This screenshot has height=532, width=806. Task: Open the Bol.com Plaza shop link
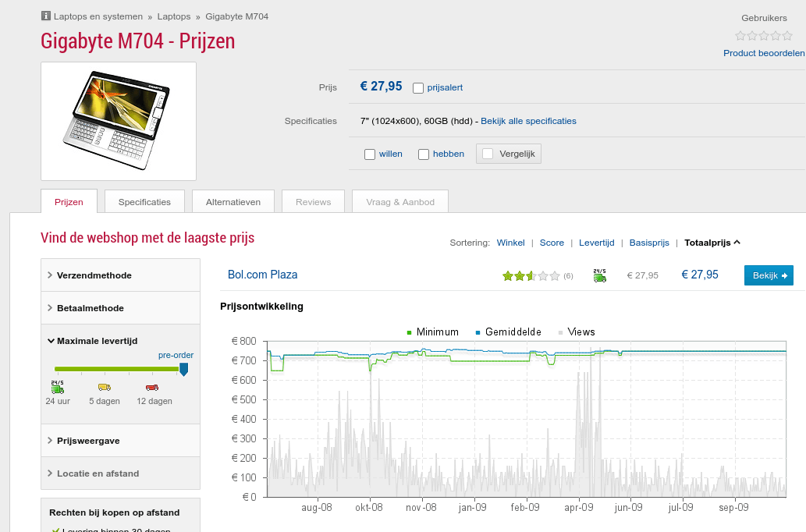pyautogui.click(x=263, y=275)
